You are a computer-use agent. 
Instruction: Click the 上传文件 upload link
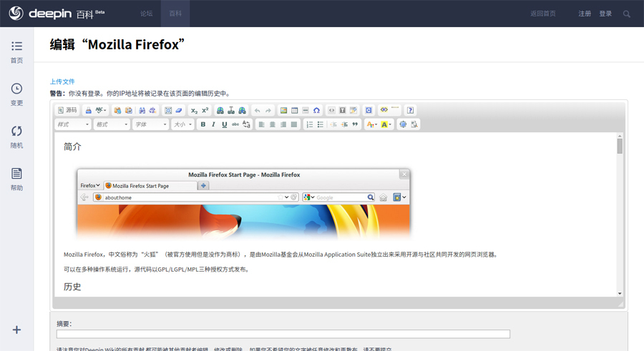coord(62,81)
